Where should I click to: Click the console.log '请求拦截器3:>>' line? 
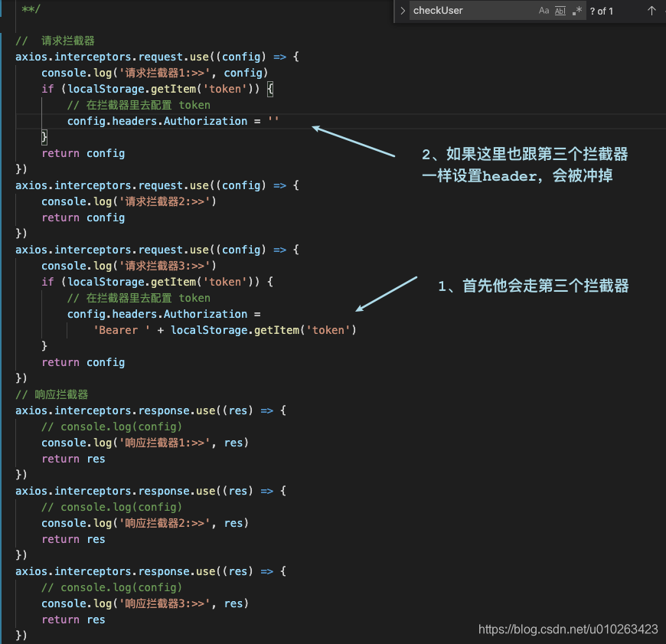click(129, 266)
